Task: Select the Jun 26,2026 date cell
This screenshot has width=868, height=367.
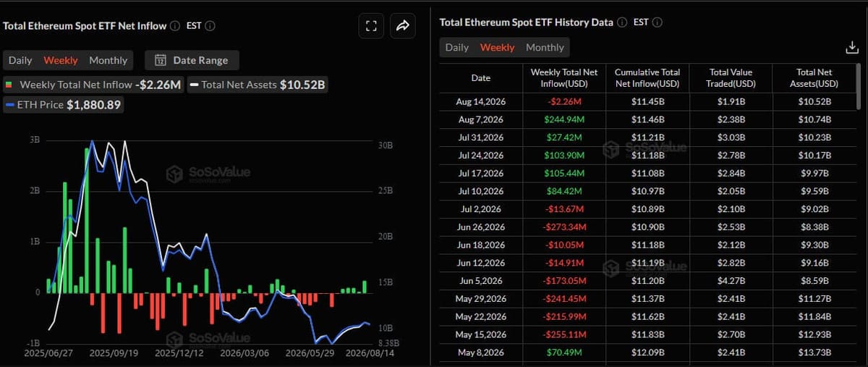Action: point(481,227)
